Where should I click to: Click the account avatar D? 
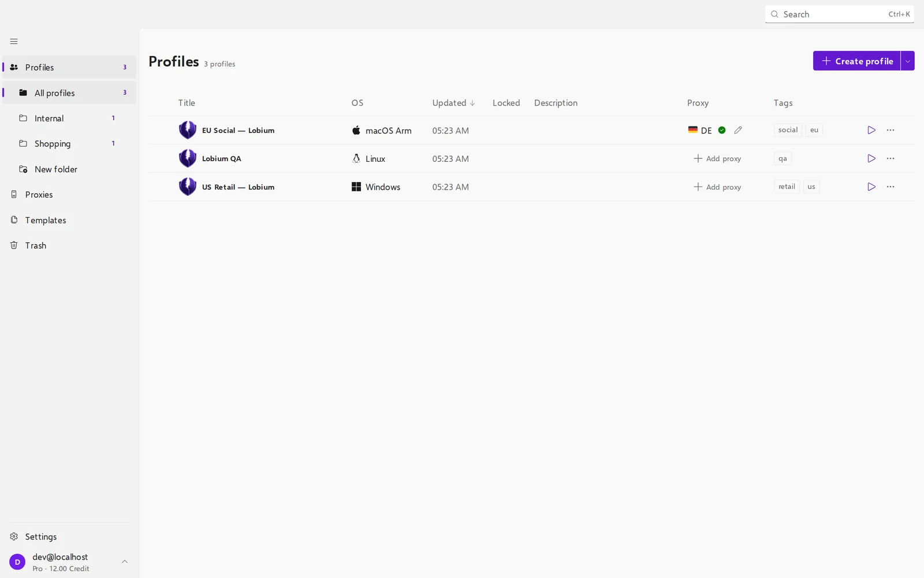coord(17,562)
